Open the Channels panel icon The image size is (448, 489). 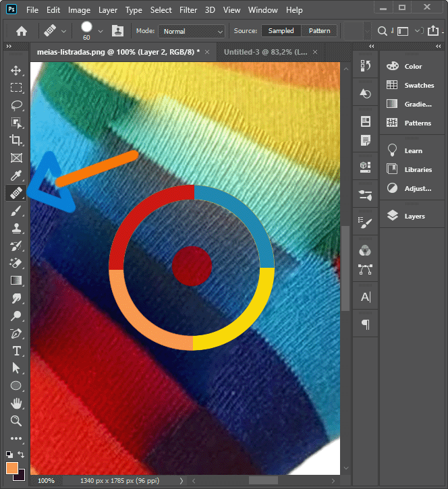pyautogui.click(x=365, y=250)
